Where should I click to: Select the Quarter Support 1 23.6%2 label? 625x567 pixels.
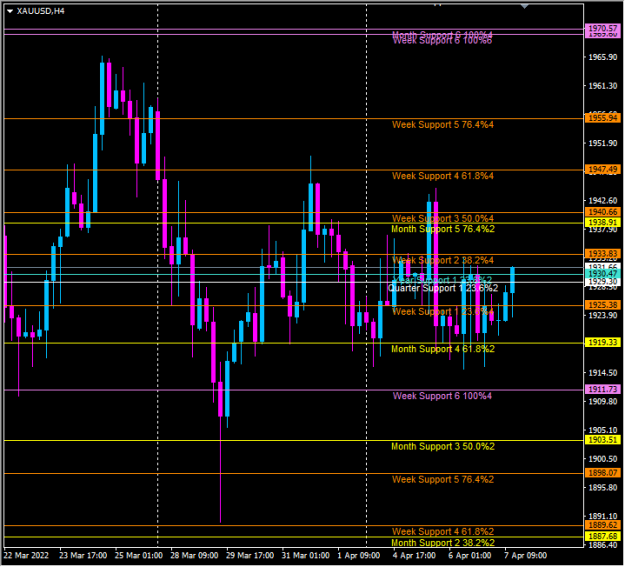pyautogui.click(x=443, y=288)
